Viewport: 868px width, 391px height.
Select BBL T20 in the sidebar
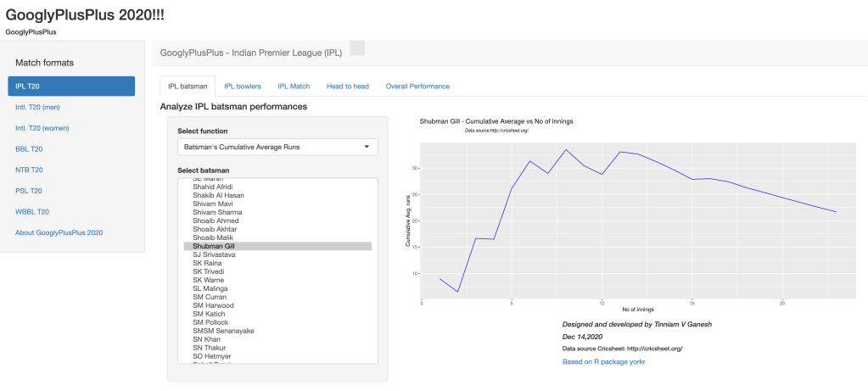(29, 148)
